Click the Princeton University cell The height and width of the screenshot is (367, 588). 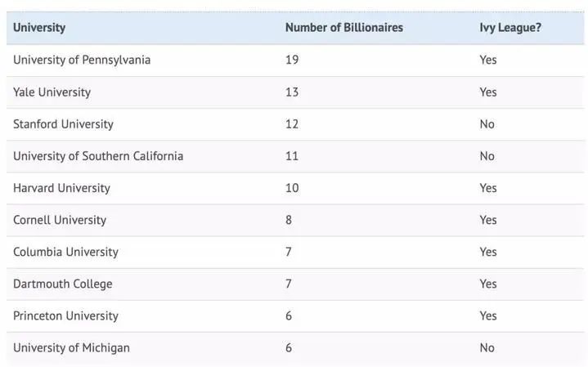click(x=65, y=316)
